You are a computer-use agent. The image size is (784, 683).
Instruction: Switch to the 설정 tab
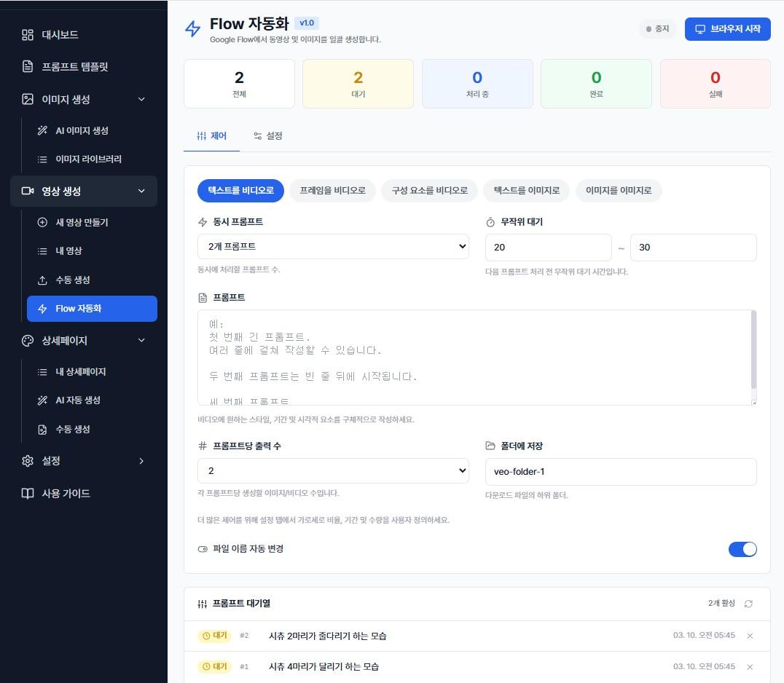pos(268,136)
